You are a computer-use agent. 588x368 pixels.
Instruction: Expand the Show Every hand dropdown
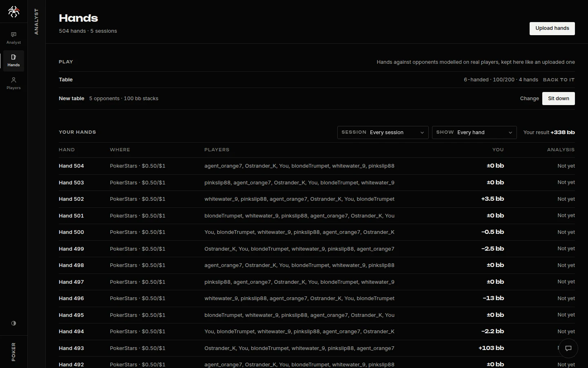point(474,132)
